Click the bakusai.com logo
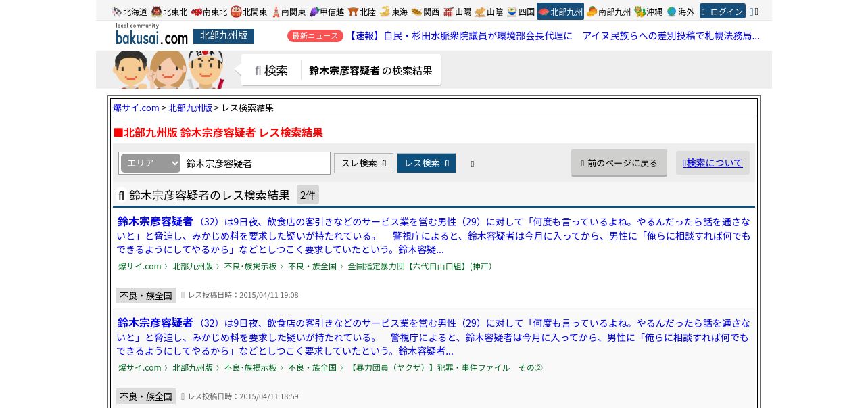 [x=151, y=35]
